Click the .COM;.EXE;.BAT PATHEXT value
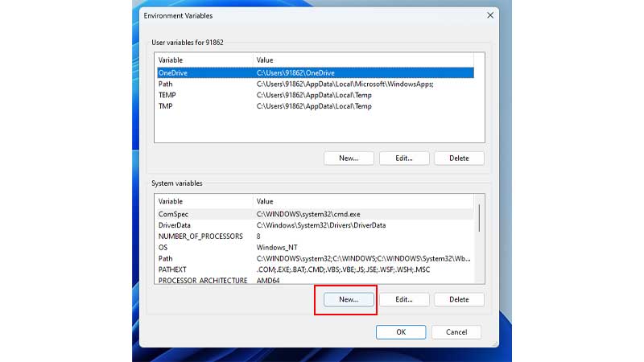 point(344,269)
